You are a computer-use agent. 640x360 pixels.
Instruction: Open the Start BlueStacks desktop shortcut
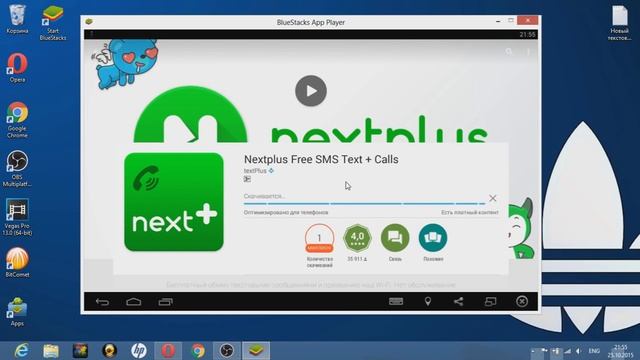coord(53,22)
